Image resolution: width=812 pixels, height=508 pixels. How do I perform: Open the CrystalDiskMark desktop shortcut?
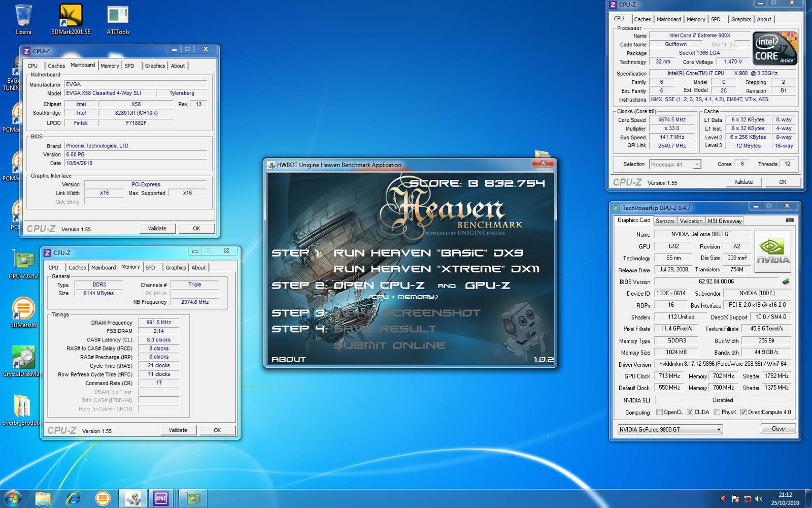click(21, 361)
